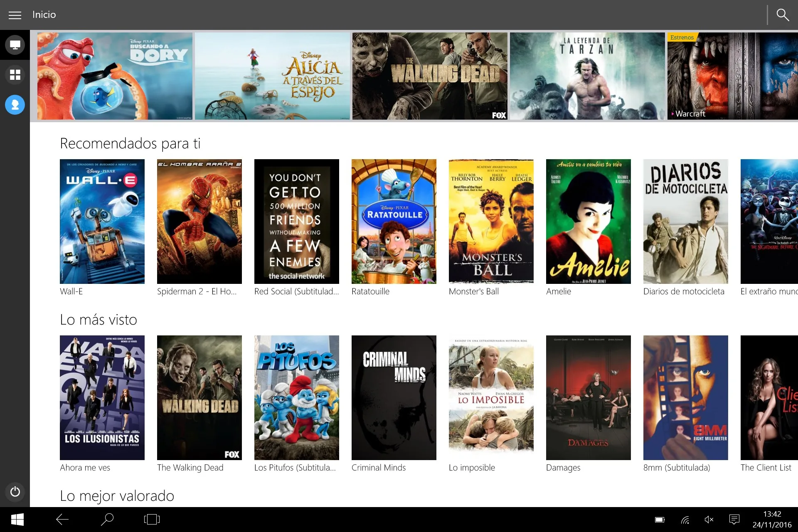Click the 'Inicio' page title
Viewport: 798px width, 532px height.
pyautogui.click(x=44, y=15)
